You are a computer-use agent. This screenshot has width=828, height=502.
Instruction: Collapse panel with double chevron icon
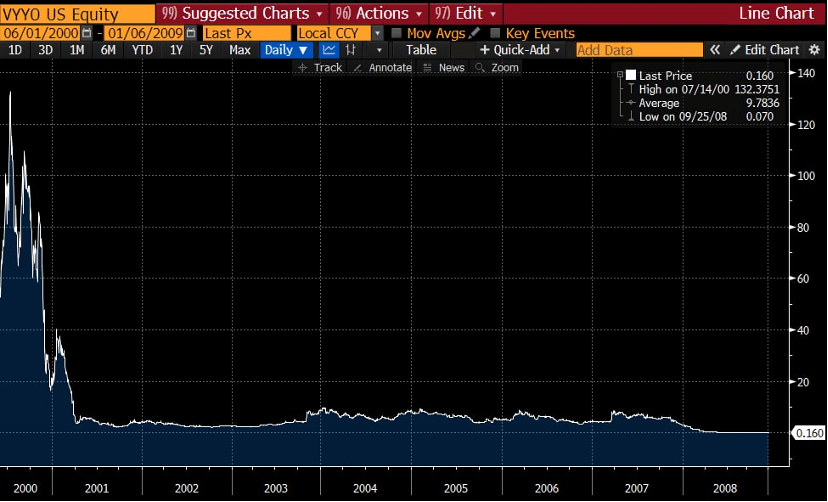click(715, 50)
